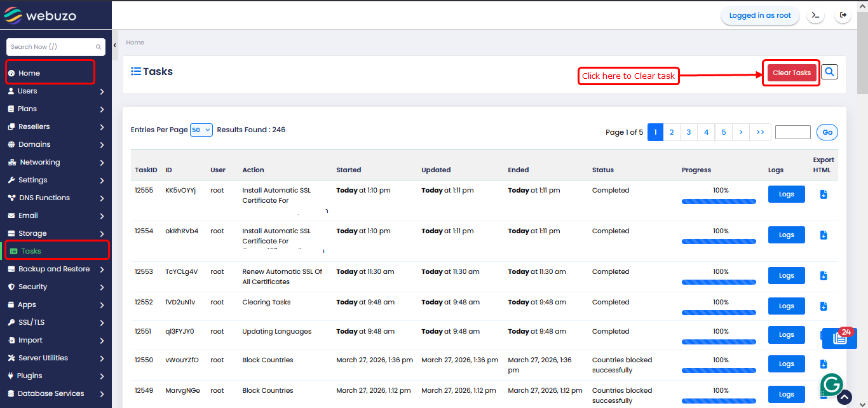Go to page 3 of results

(689, 132)
